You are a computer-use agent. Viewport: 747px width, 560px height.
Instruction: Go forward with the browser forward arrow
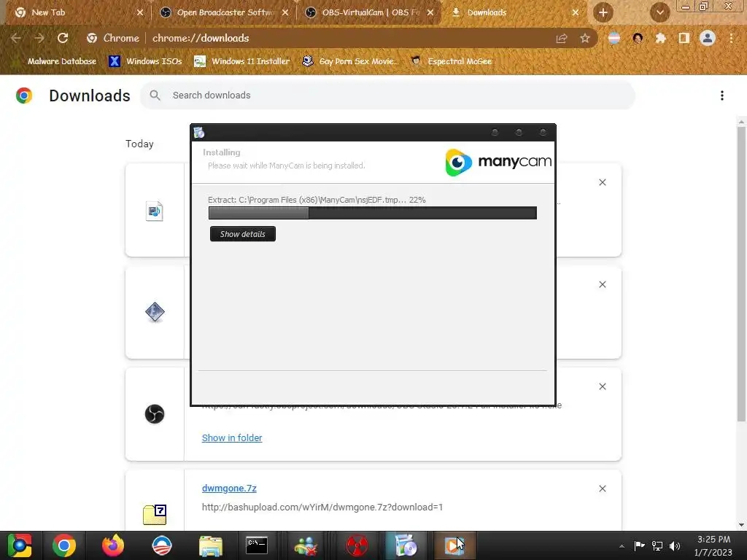39,38
